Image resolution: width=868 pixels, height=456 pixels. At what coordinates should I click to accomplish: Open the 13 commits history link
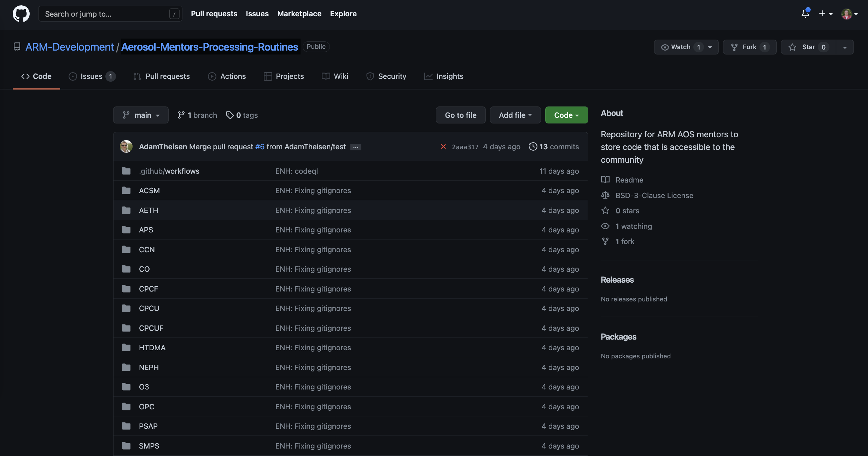click(554, 146)
